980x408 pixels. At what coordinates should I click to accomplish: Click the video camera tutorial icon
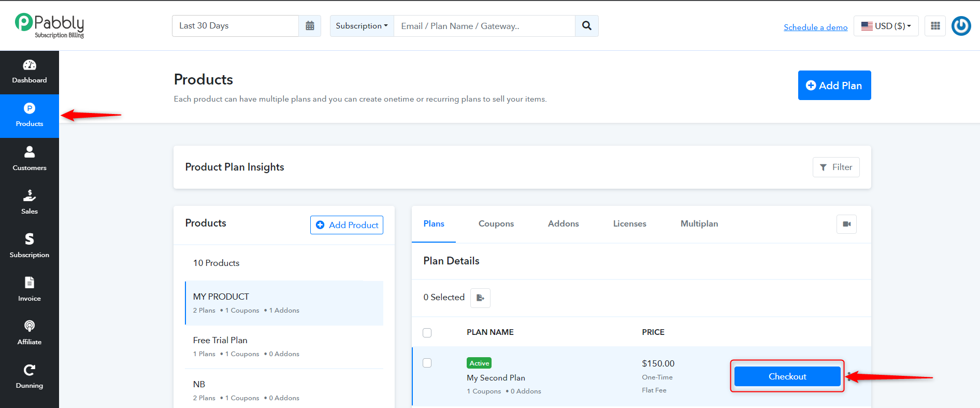pos(847,224)
